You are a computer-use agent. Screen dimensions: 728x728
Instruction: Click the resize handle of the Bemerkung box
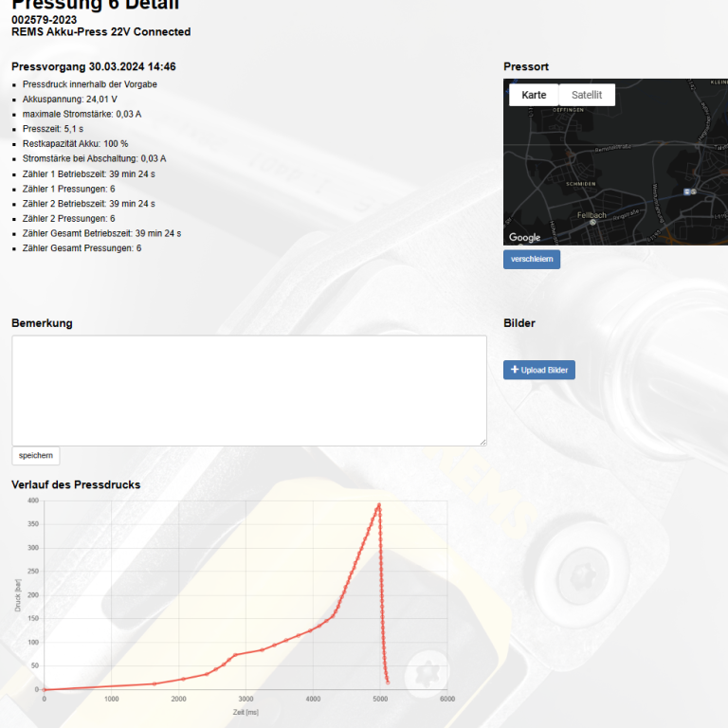(x=483, y=443)
